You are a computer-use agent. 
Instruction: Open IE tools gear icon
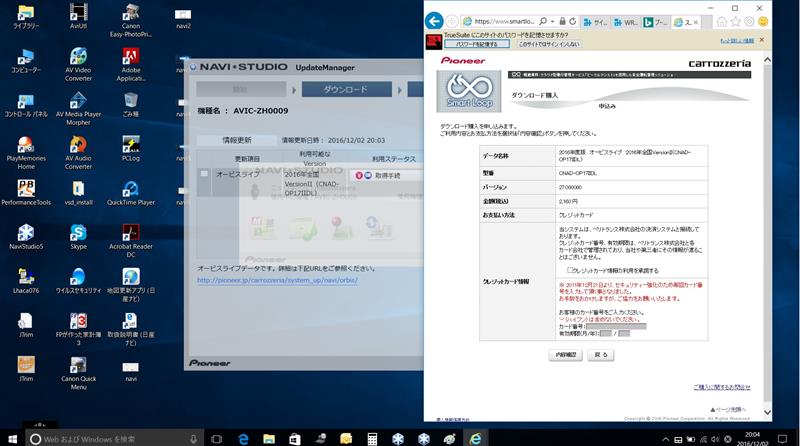pyautogui.click(x=749, y=21)
